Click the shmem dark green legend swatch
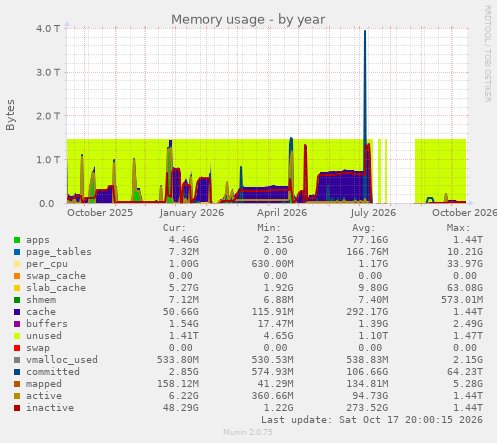The image size is (497, 443). tap(17, 300)
